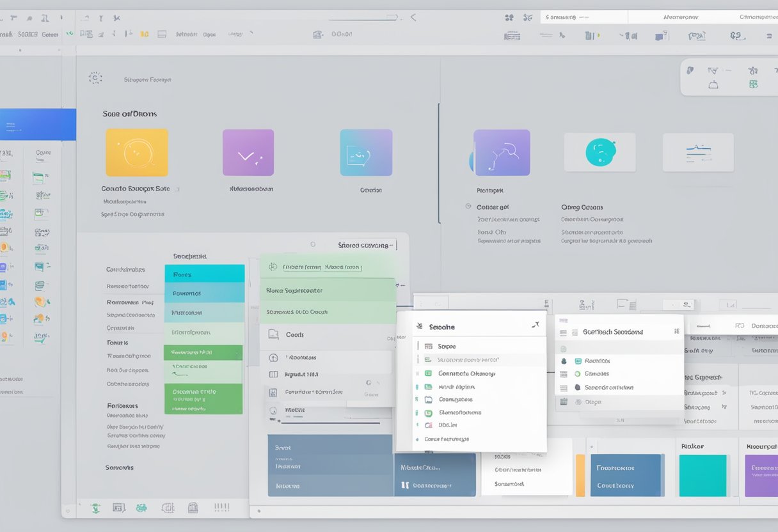The height and width of the screenshot is (532, 778).
Task: Click the scissors-like icon beside the search field
Action: tap(528, 17)
